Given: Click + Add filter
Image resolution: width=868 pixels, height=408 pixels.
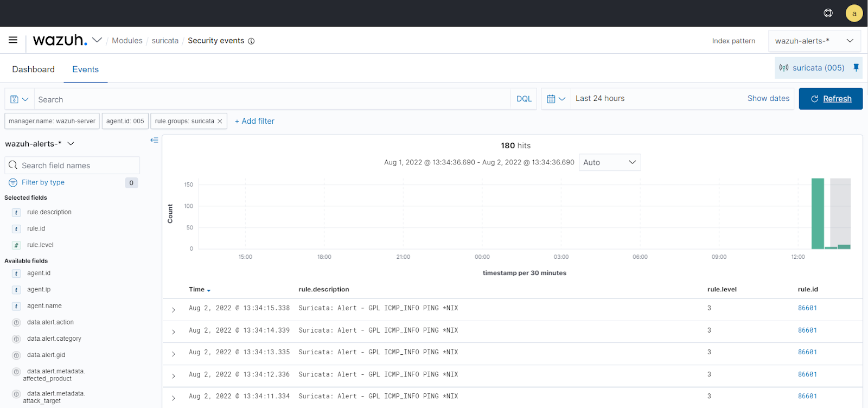Looking at the screenshot, I should click(x=254, y=121).
